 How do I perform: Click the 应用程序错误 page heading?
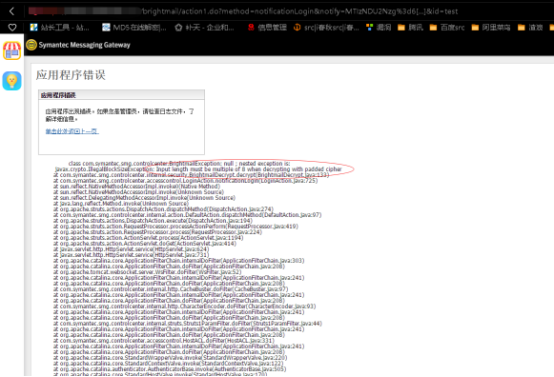coord(71,75)
